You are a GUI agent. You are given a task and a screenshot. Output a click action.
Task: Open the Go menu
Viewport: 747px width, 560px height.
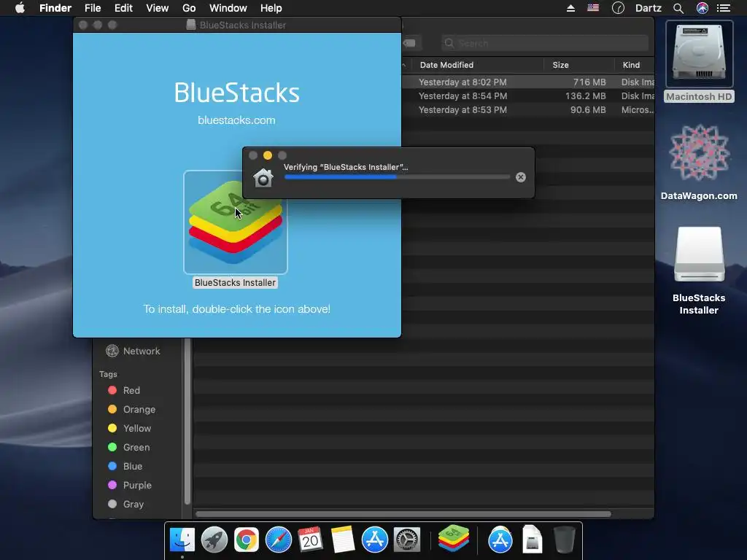[189, 8]
